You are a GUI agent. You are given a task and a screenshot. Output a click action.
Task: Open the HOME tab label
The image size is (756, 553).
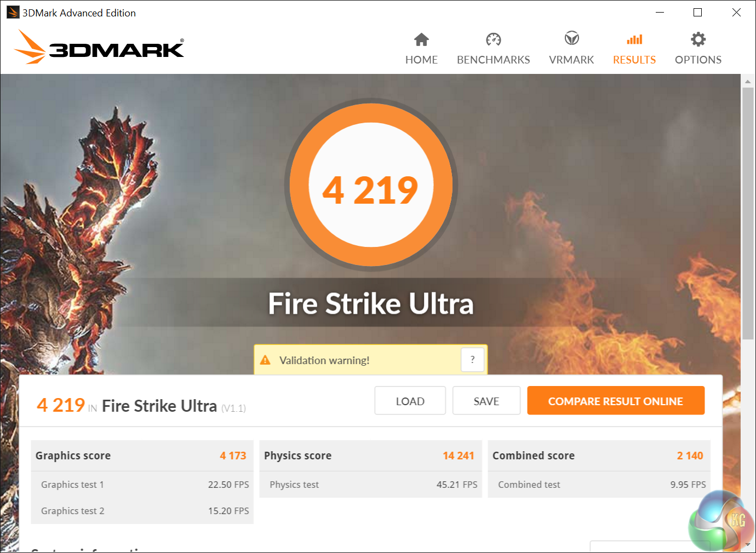click(x=421, y=60)
